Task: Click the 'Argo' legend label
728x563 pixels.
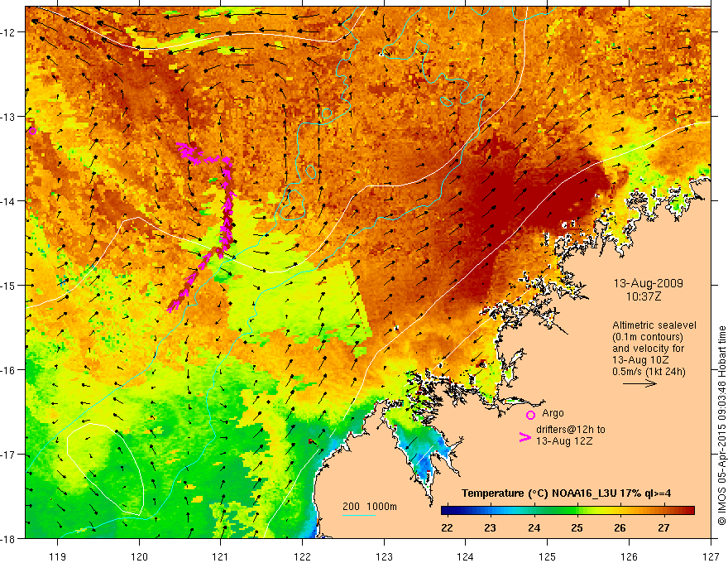Action: coord(553,413)
